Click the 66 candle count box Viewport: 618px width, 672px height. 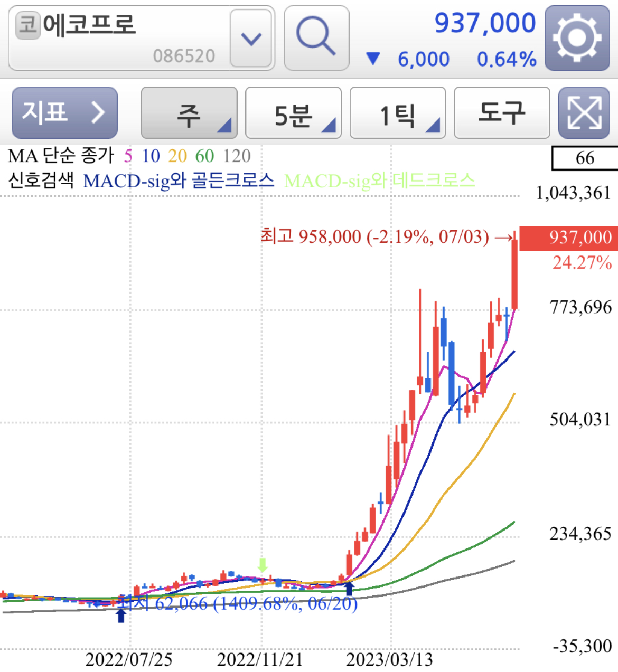[584, 158]
